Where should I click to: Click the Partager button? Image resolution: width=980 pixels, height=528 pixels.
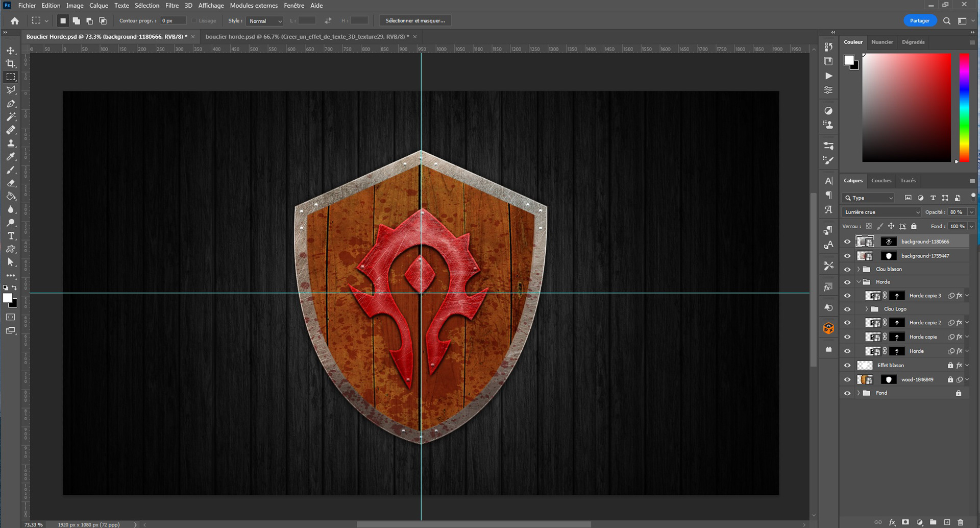coord(920,21)
